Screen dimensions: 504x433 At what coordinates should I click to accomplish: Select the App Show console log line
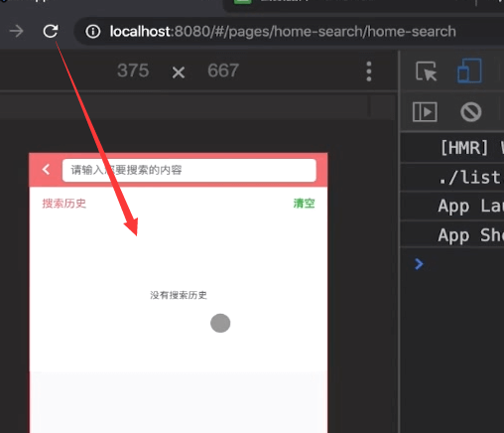click(x=452, y=234)
